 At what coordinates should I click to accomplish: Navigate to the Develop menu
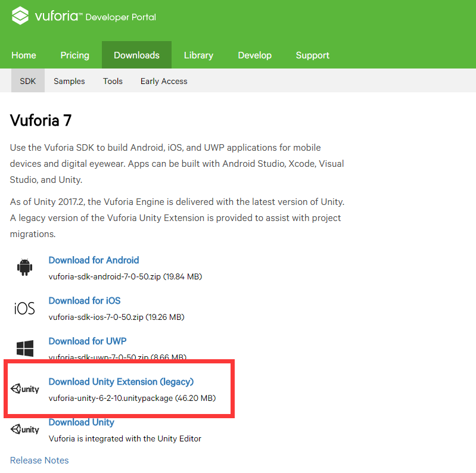255,55
